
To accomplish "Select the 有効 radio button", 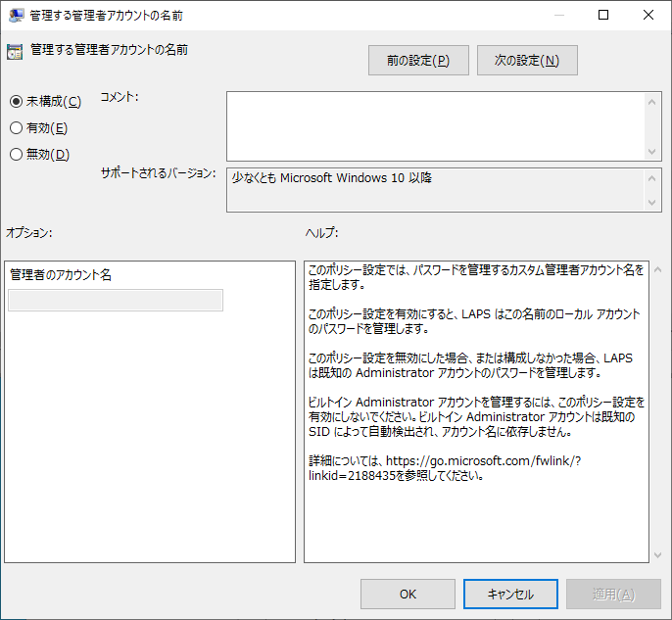I will point(16,128).
